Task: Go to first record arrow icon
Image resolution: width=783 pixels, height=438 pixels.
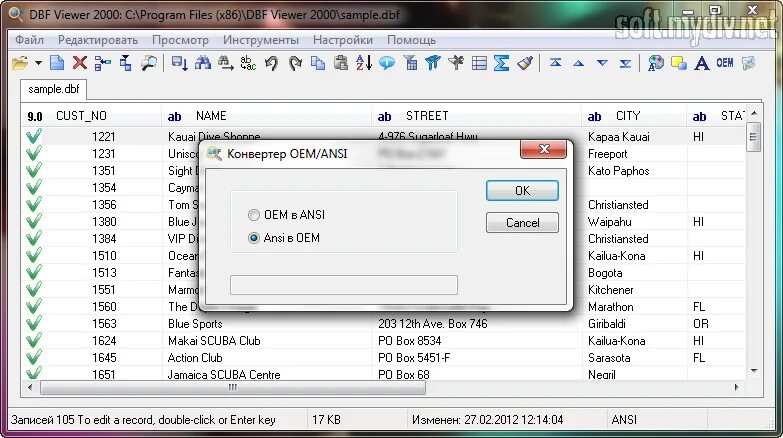Action: click(555, 63)
